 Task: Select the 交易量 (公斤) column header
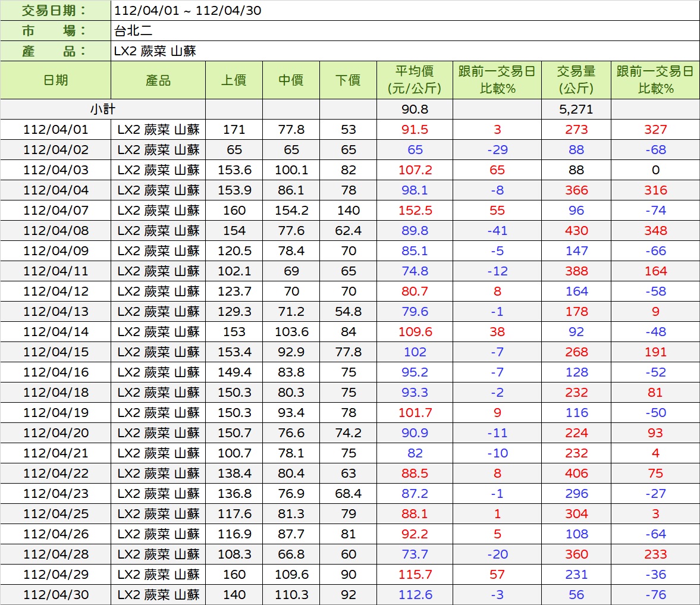tap(576, 80)
